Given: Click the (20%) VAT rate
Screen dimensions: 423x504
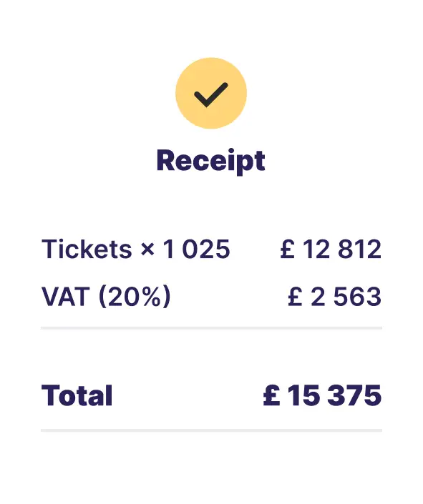Looking at the screenshot, I should tap(135, 297).
